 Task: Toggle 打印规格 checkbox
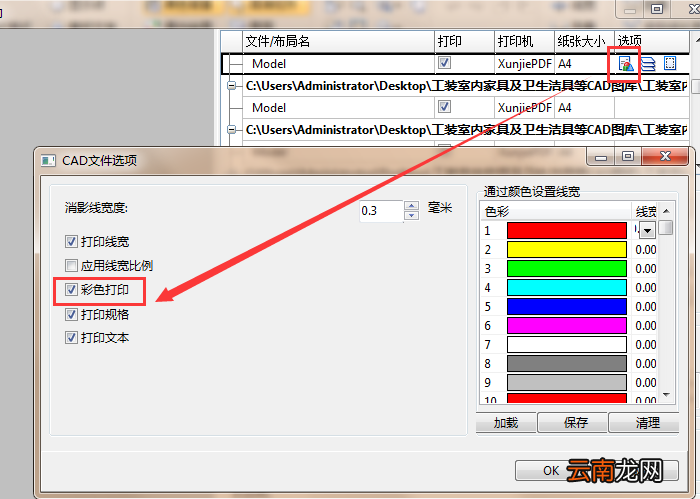pyautogui.click(x=71, y=314)
